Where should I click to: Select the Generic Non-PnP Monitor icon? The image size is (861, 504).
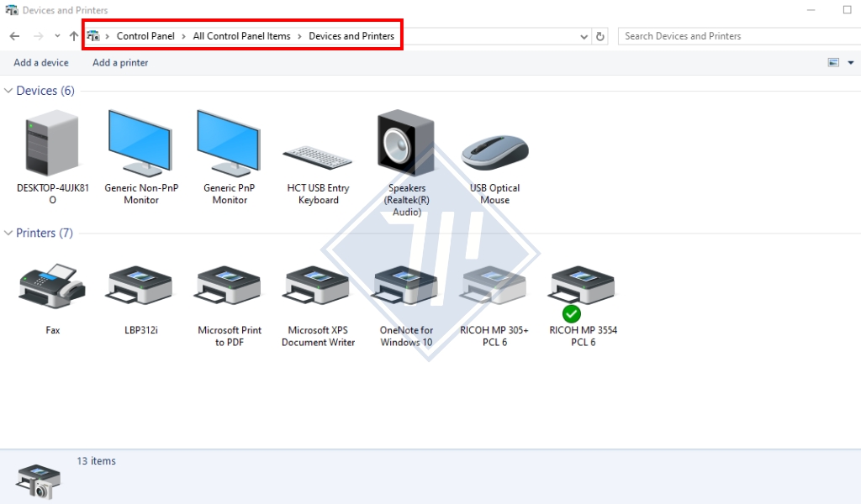pos(140,144)
